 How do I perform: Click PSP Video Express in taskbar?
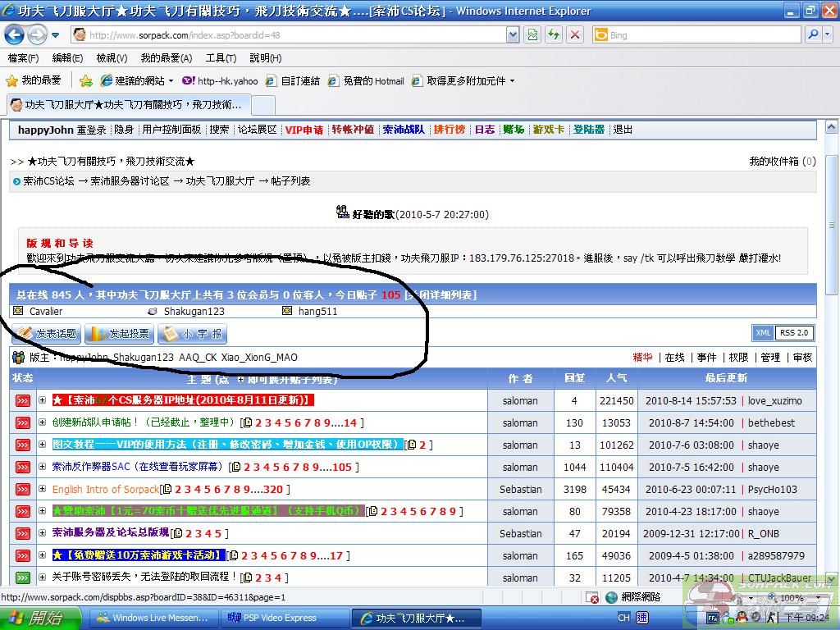[283, 618]
